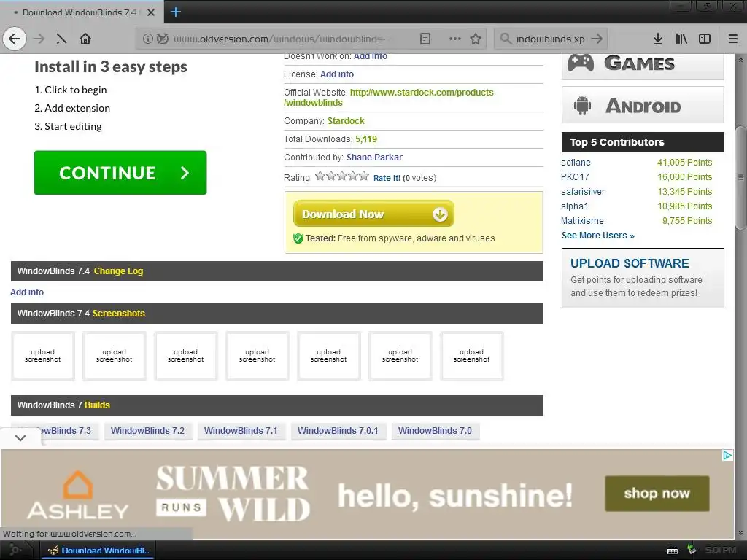
Task: Open contributor Matrixisme profile
Action: [x=582, y=220]
